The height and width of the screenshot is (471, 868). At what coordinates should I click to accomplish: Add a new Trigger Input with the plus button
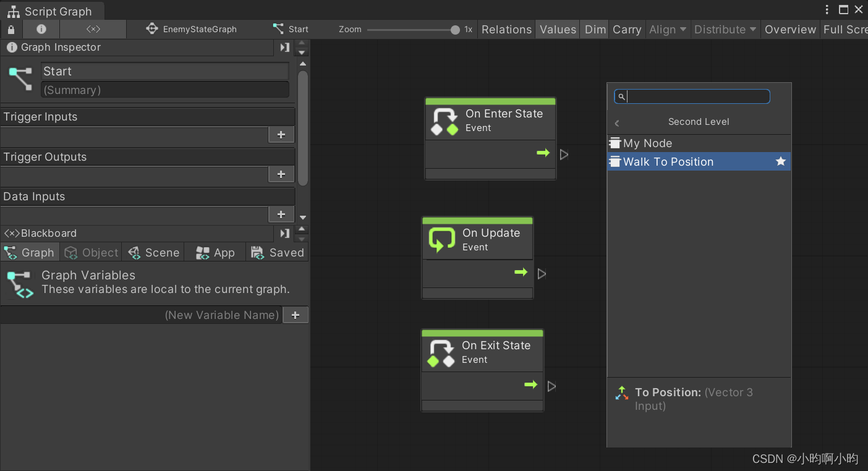(281, 134)
